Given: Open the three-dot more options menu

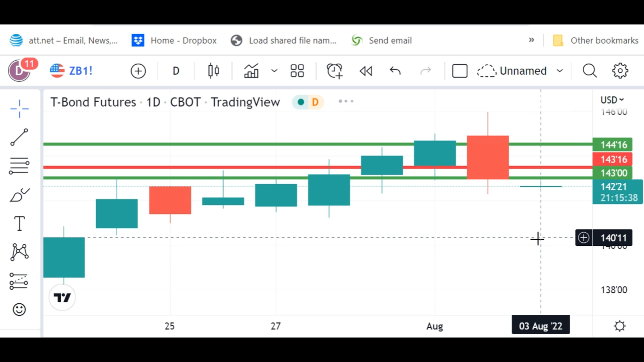Looking at the screenshot, I should (346, 101).
